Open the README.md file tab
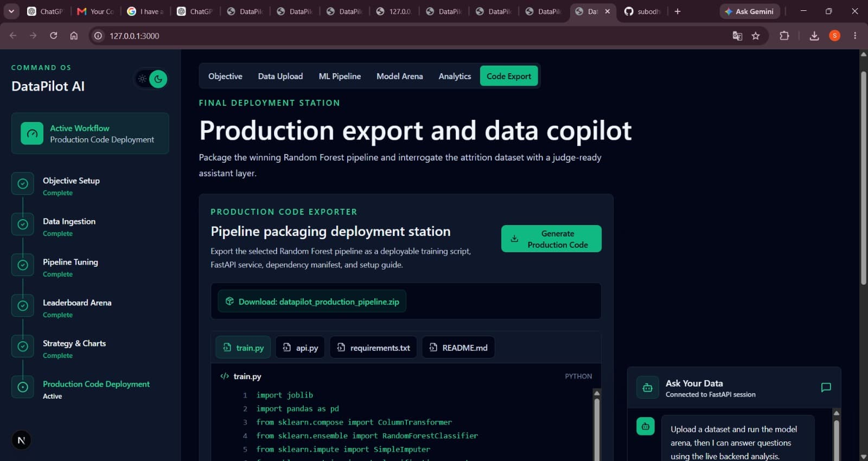 (458, 348)
